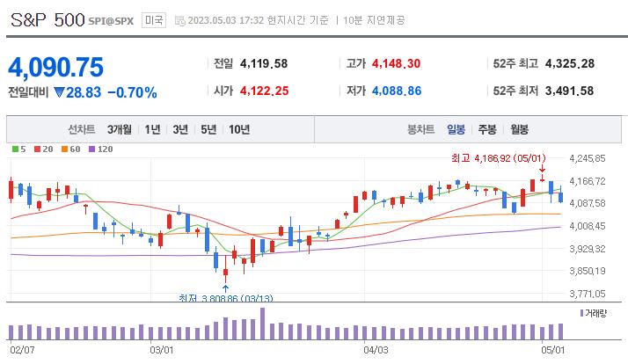Click the SPI@SPX ticker code
Screen dimensions: 628x364
pyautogui.click(x=111, y=21)
